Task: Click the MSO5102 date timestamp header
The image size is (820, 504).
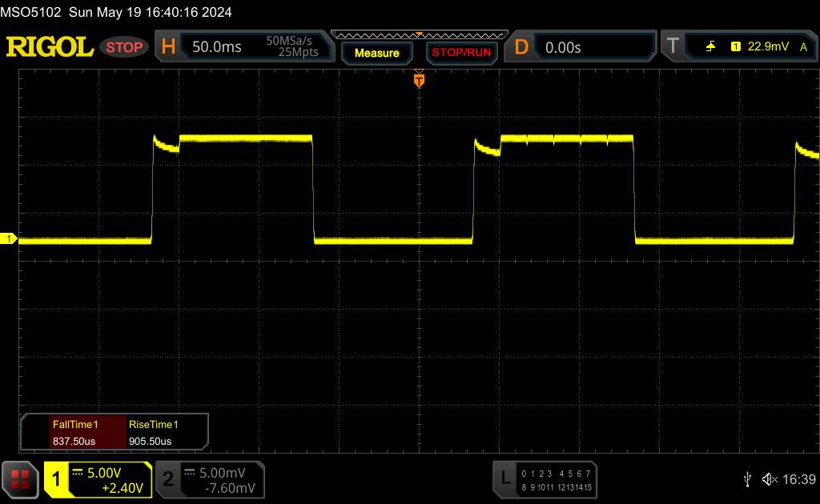Action: pos(115,12)
